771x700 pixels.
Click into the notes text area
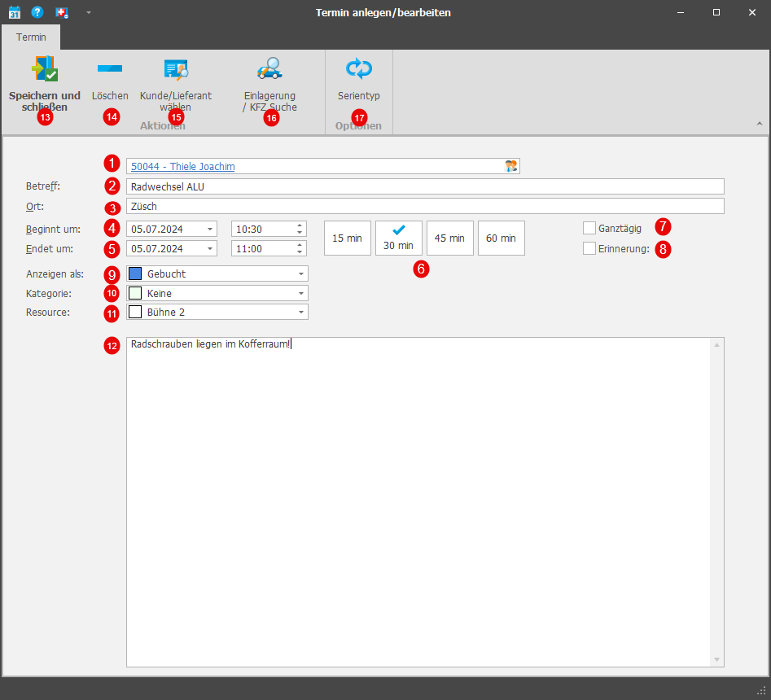418,502
